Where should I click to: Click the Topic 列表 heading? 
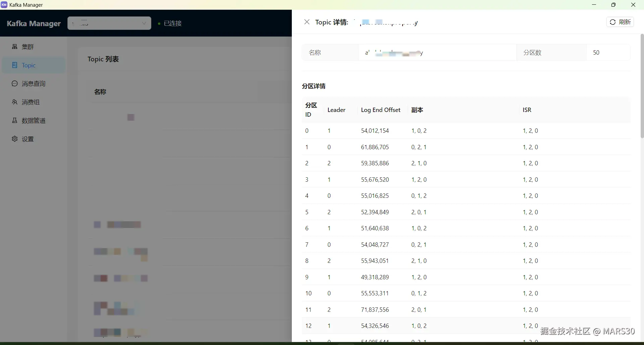pyautogui.click(x=103, y=59)
